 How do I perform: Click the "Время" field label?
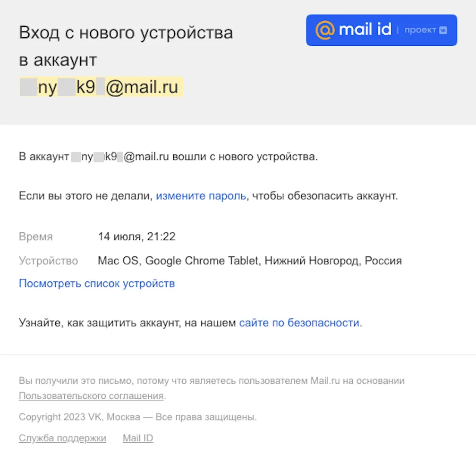tap(36, 236)
